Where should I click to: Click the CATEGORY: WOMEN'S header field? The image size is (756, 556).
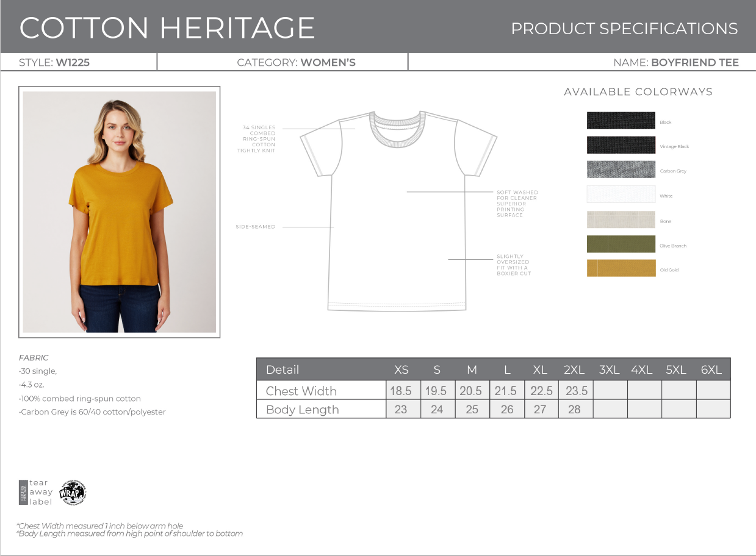[296, 62]
